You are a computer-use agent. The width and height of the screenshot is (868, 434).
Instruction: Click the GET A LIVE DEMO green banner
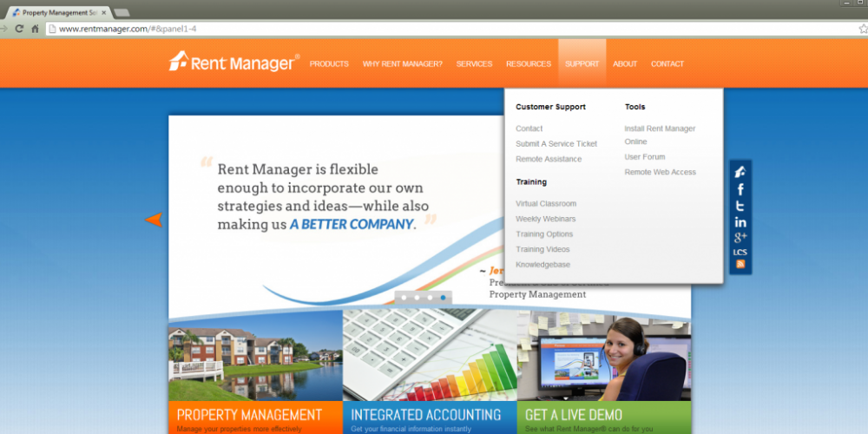[x=604, y=418]
